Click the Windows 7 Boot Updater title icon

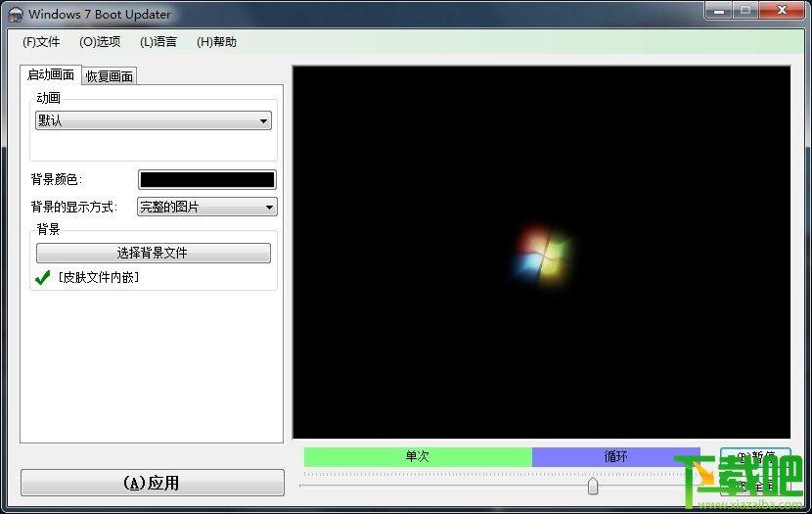tap(16, 15)
